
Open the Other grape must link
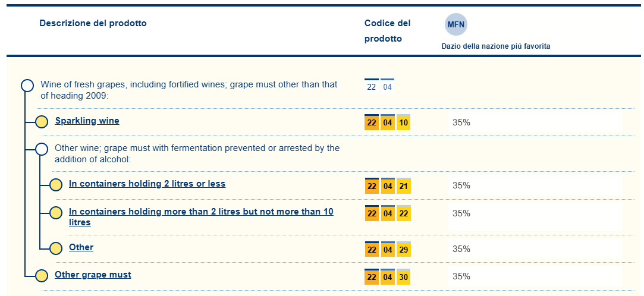pos(93,275)
